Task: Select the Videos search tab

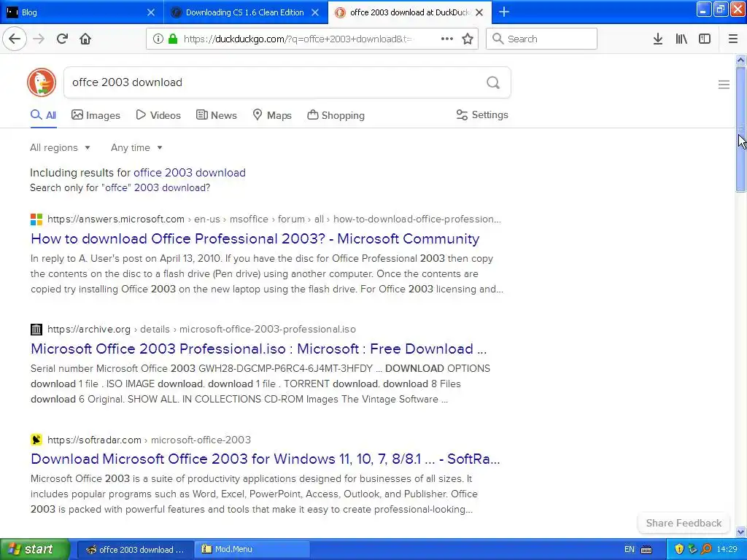Action: point(158,115)
